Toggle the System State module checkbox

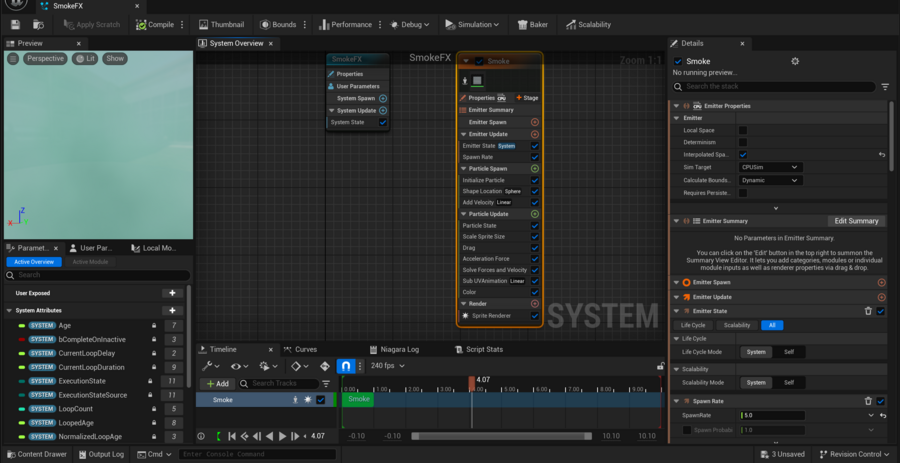[383, 122]
